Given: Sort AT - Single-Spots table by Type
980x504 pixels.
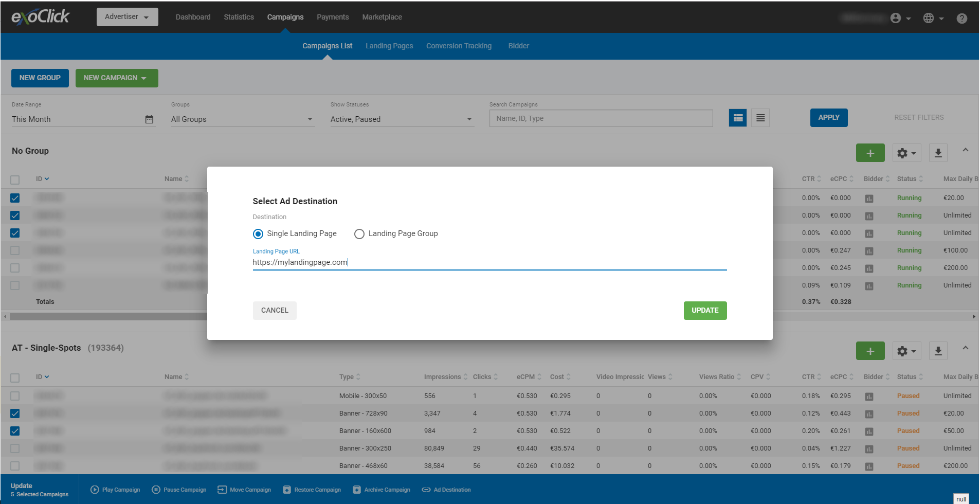Looking at the screenshot, I should tap(350, 377).
